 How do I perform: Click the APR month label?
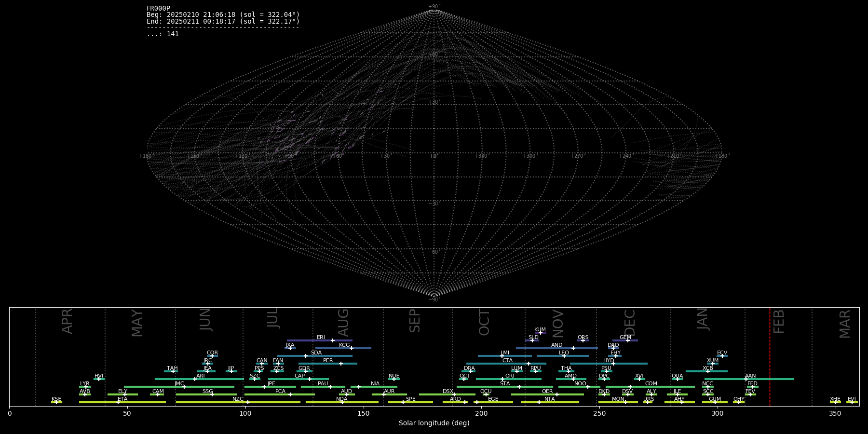[x=68, y=321]
